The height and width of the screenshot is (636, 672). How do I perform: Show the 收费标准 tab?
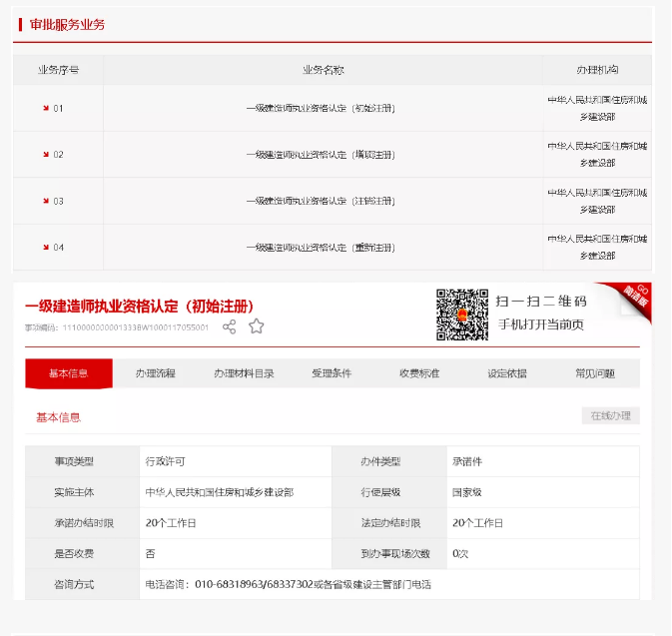pos(419,373)
